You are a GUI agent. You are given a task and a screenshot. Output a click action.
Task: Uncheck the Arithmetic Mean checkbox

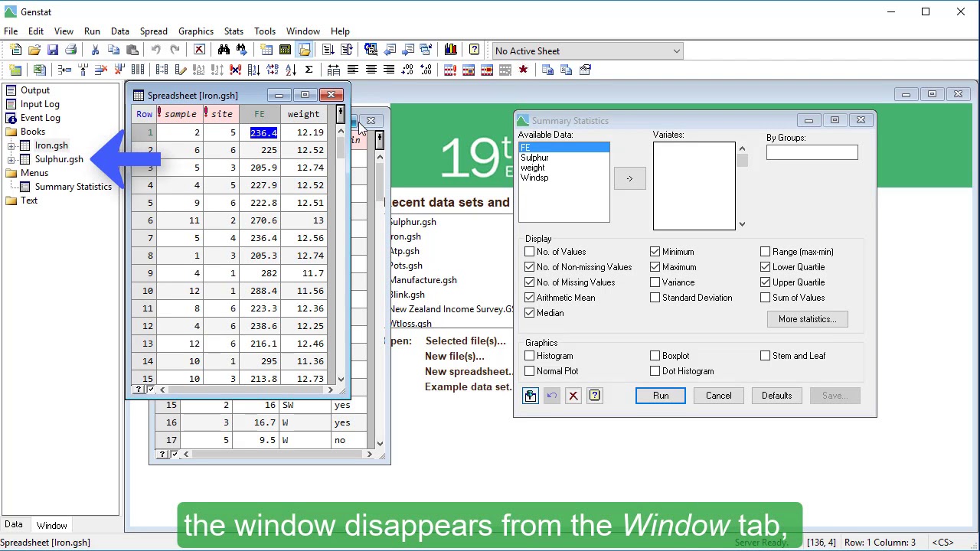pos(530,298)
